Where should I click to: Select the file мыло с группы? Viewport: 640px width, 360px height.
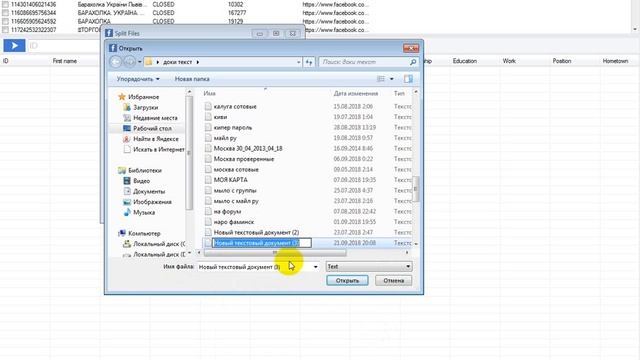coord(235,190)
